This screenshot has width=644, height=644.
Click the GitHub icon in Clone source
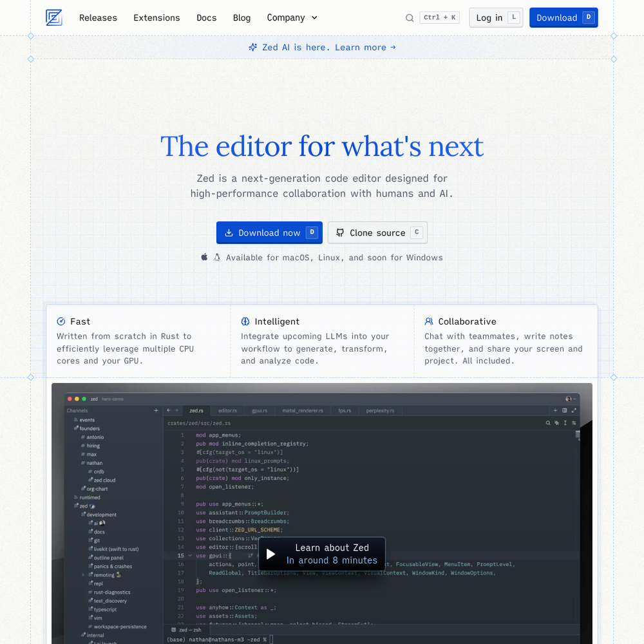340,233
